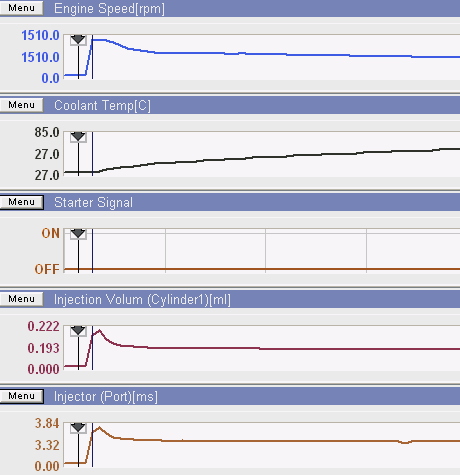Click the Engine Speed[rpm] title
This screenshot has width=460, height=475.
point(109,9)
